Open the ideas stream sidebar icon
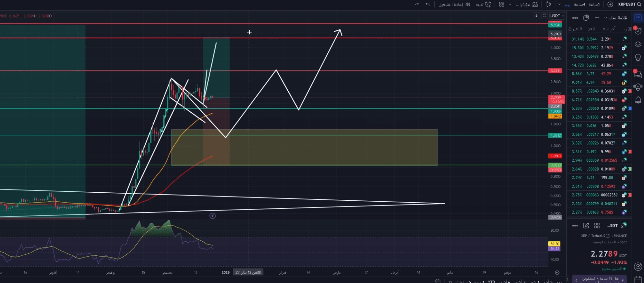644x283 pixels. [638, 87]
